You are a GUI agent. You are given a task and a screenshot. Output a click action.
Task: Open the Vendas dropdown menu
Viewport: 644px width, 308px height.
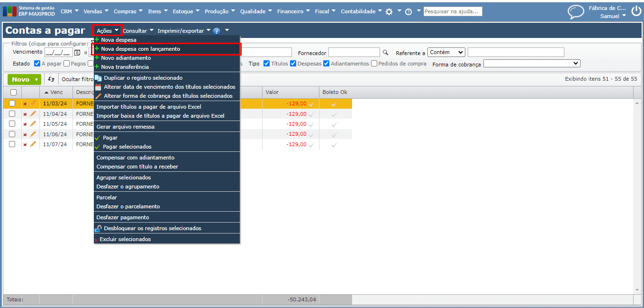(96, 11)
